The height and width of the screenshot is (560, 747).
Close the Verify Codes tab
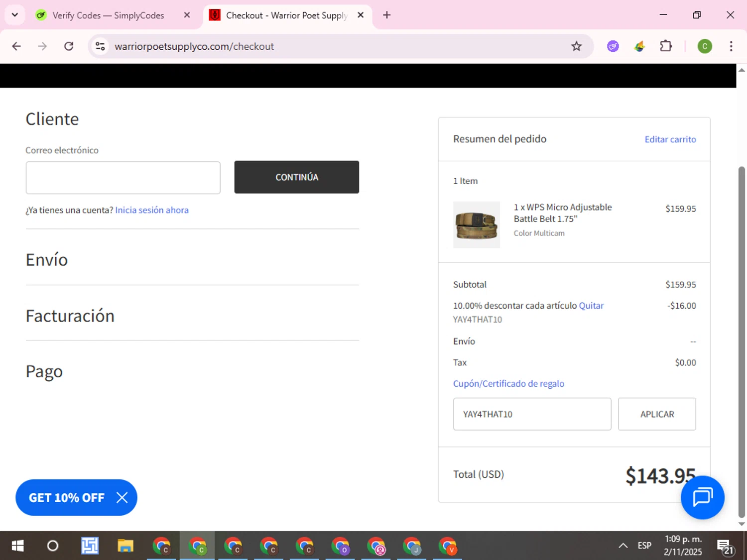pos(187,15)
